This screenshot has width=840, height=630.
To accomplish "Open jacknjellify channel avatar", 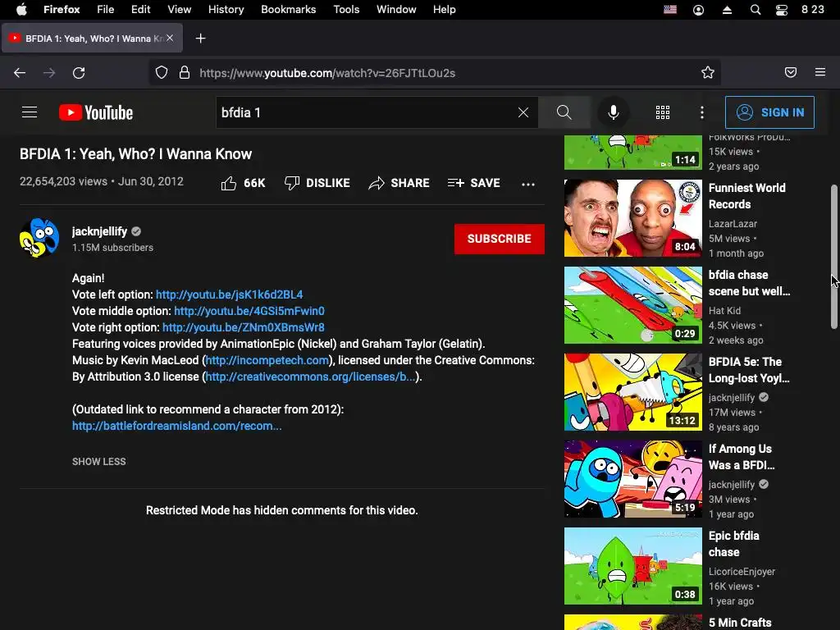I will (39, 238).
